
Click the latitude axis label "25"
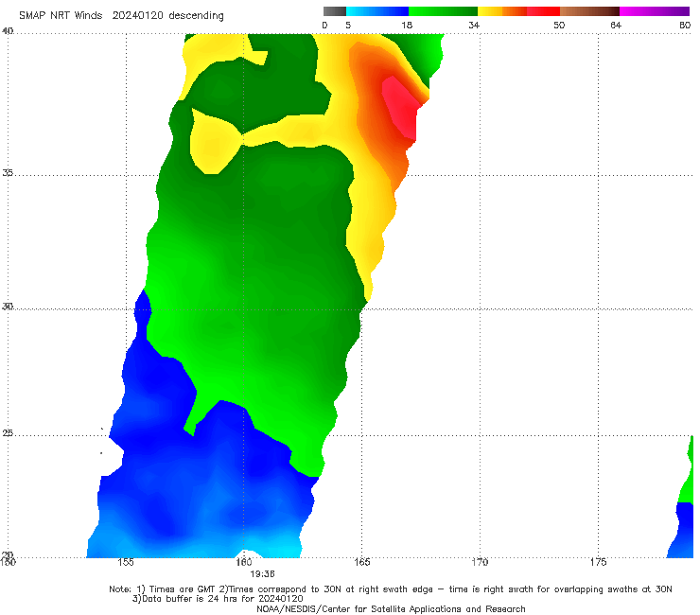pyautogui.click(x=8, y=433)
